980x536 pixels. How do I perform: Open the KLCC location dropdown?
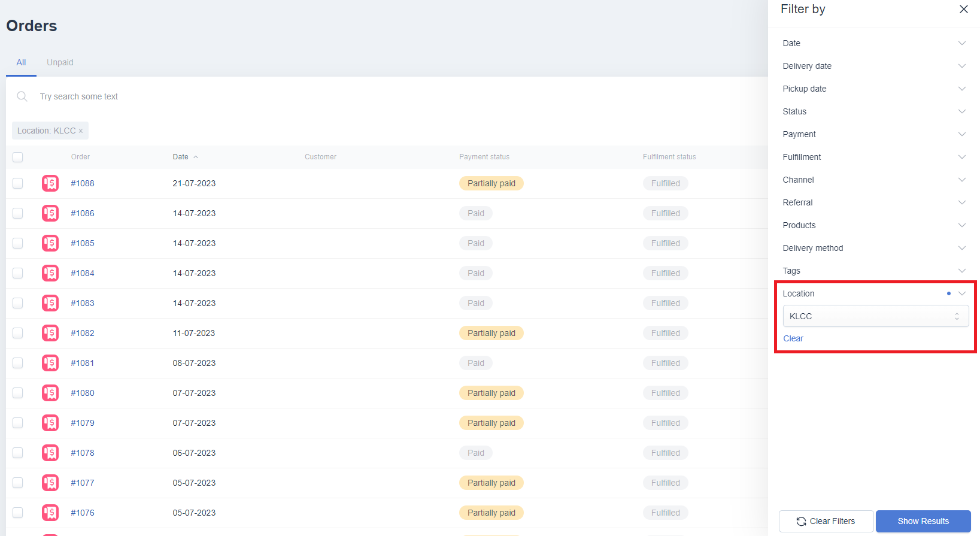(875, 316)
